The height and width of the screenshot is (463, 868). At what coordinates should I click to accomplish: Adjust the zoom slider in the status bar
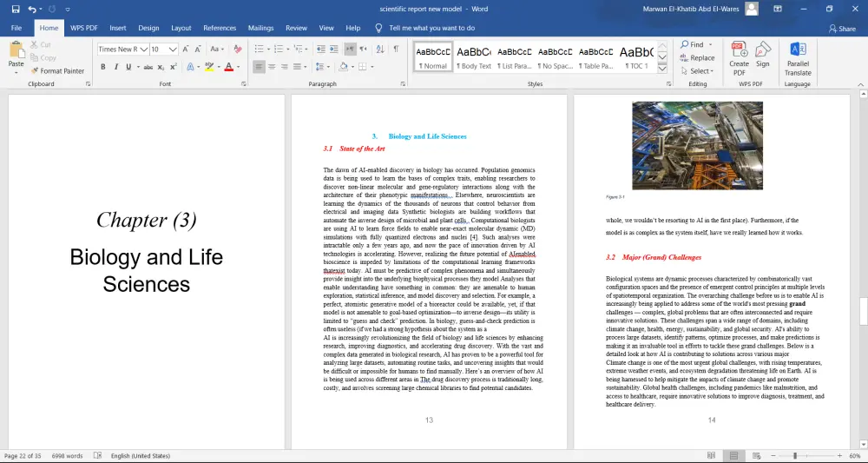pyautogui.click(x=795, y=456)
